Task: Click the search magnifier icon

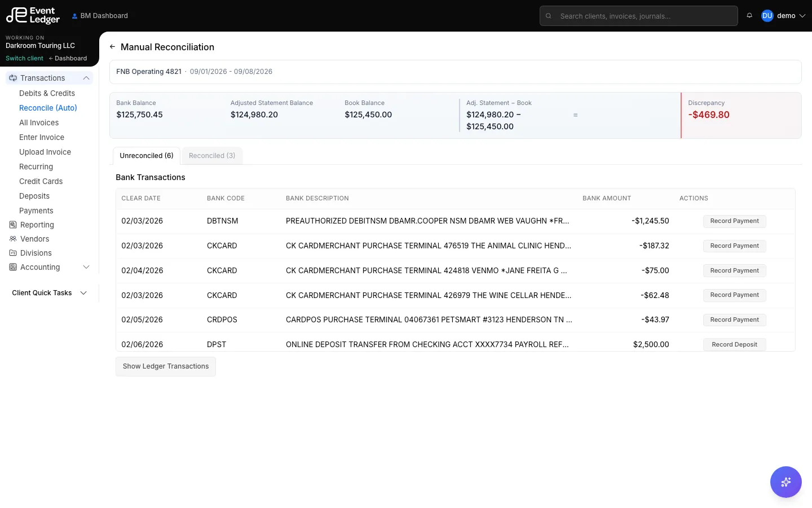Action: 548,16
